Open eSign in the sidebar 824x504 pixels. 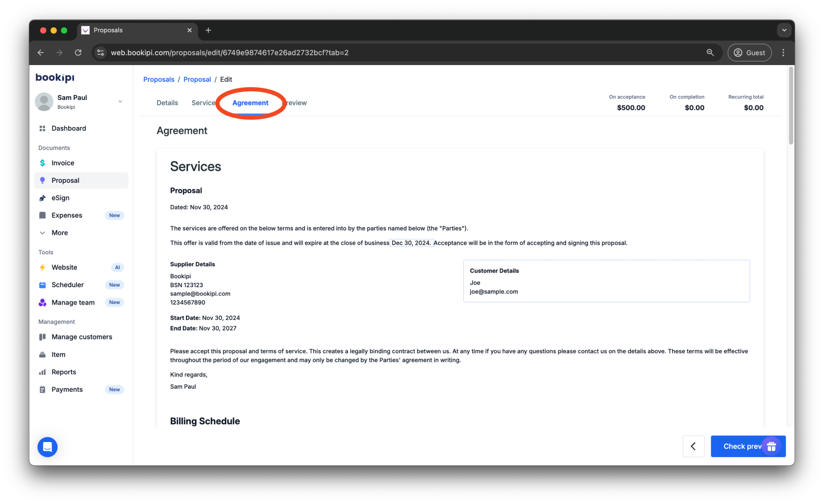click(81, 198)
